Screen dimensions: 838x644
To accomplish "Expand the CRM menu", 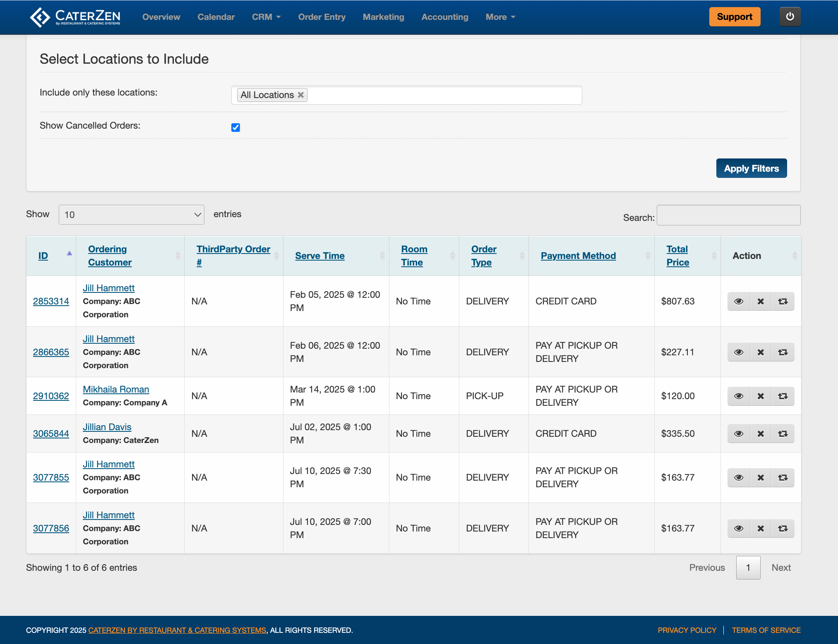I will pyautogui.click(x=266, y=17).
